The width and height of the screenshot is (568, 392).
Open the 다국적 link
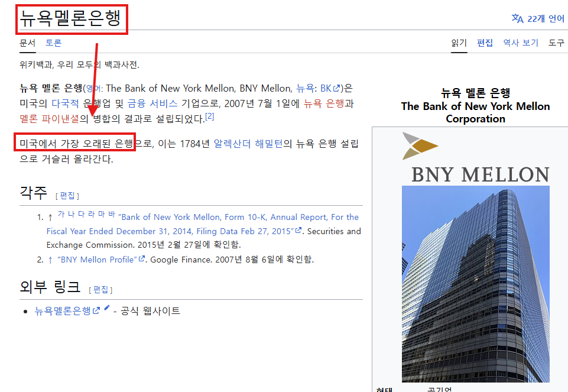65,103
